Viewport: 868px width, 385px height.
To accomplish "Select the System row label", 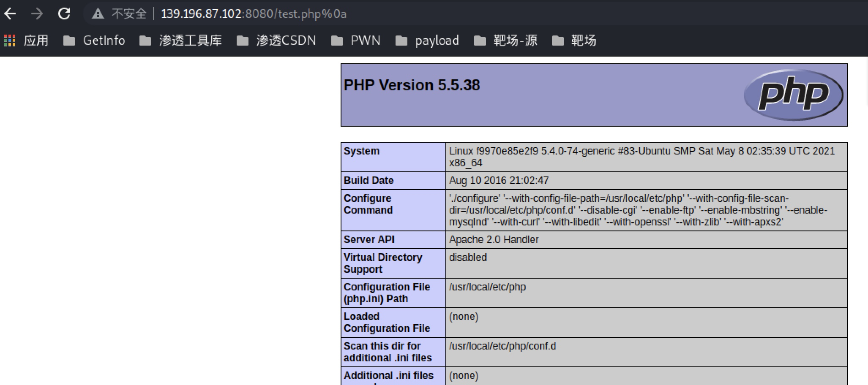I will pos(361,151).
